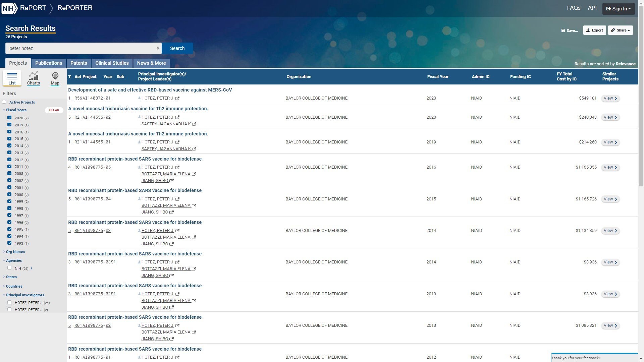Viewport: 644px width, 362px height.
Task: Toggle the Active Projects filter checkbox
Action: tap(4, 102)
